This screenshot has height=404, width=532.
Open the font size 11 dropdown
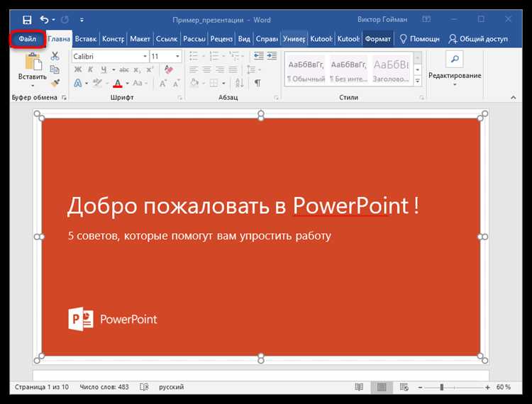tap(177, 56)
